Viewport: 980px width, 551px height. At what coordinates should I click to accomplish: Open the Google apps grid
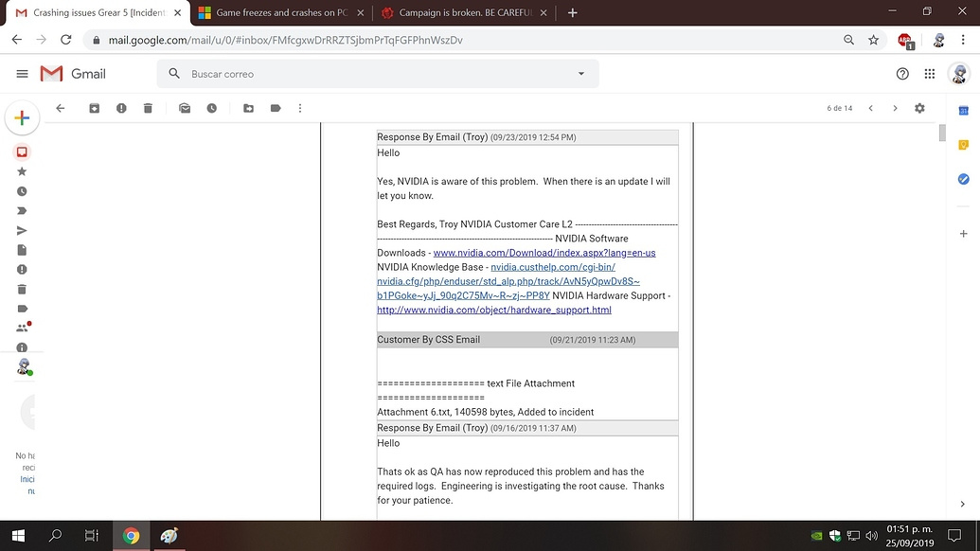point(930,74)
